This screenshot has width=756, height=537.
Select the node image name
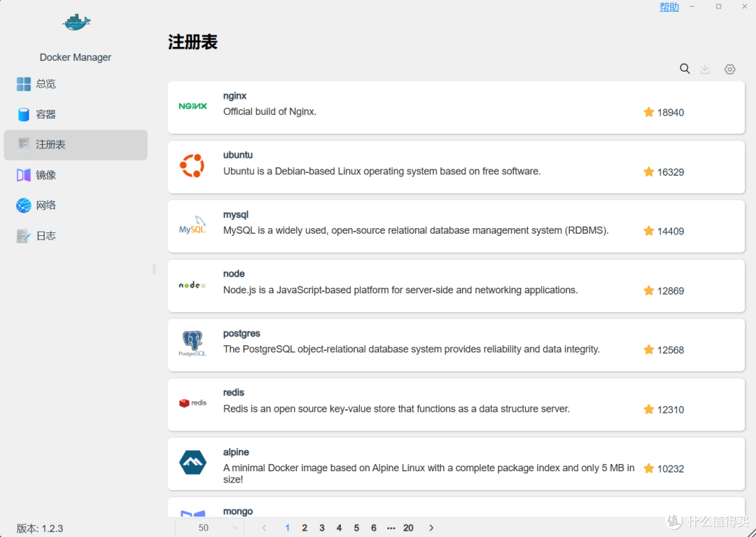coord(234,274)
